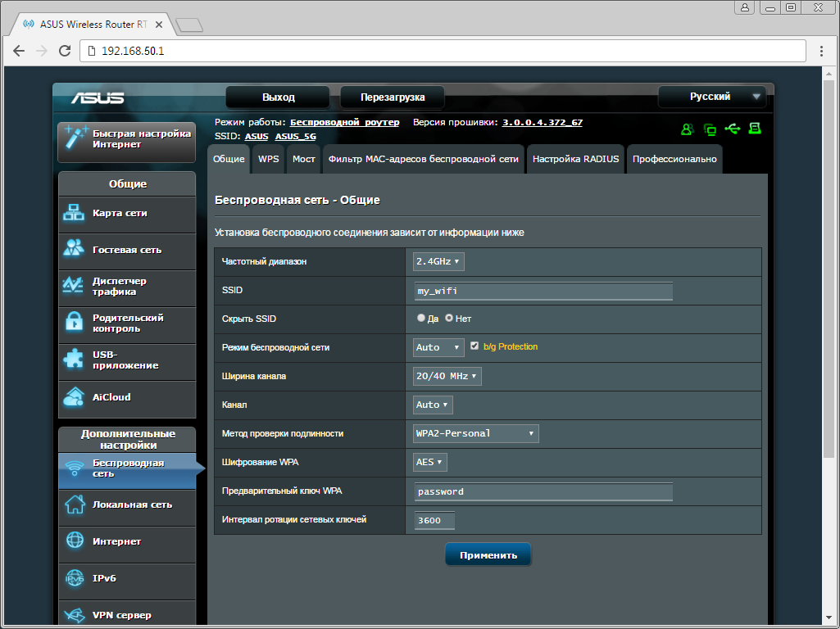Click the USB application puzzle icon
The image size is (840, 629).
pos(74,360)
